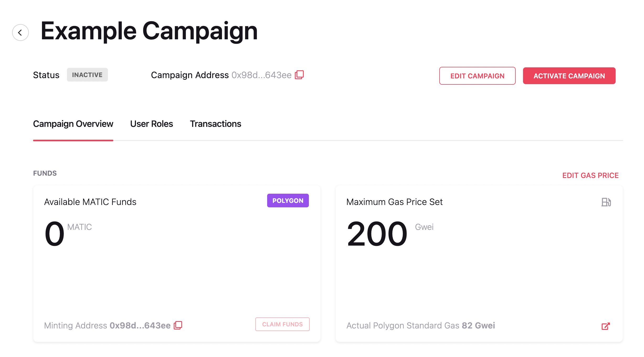Click CLAIM FUNDS on MATIC card

(282, 324)
